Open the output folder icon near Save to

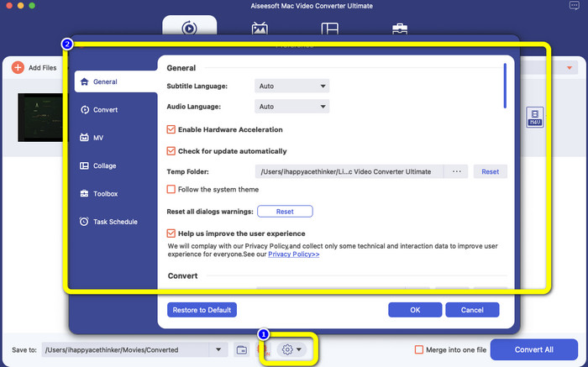click(x=242, y=349)
